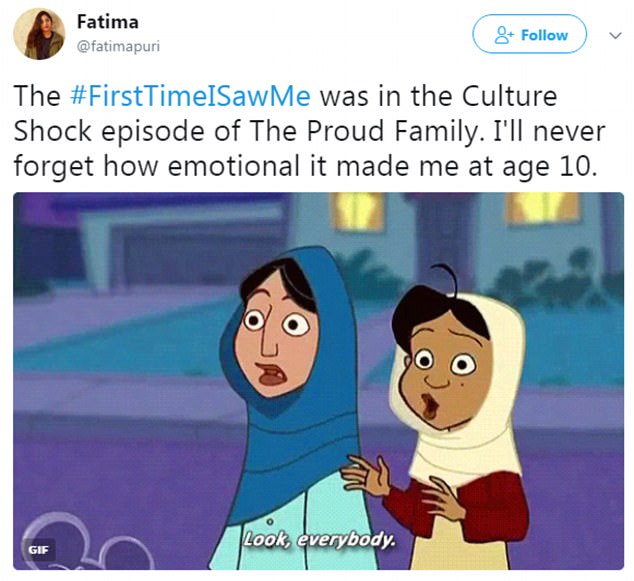Click the left lit yellow window
The image size is (634, 581).
(x=357, y=211)
